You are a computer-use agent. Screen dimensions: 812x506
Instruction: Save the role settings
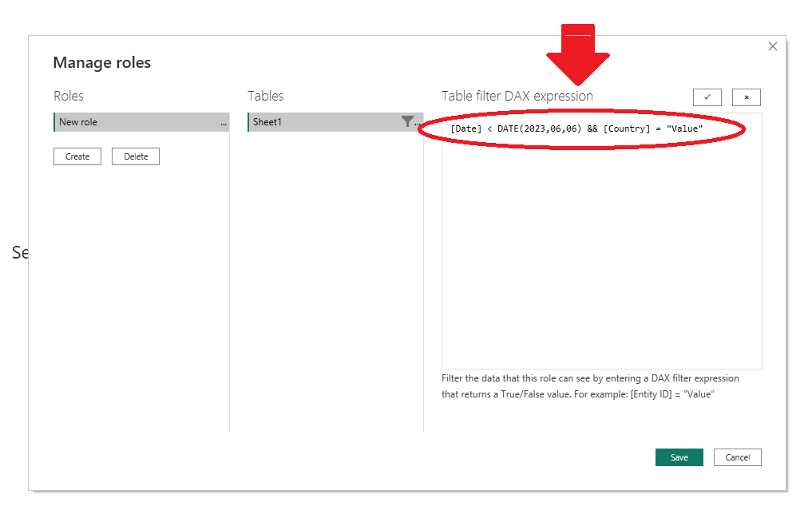[x=679, y=457]
